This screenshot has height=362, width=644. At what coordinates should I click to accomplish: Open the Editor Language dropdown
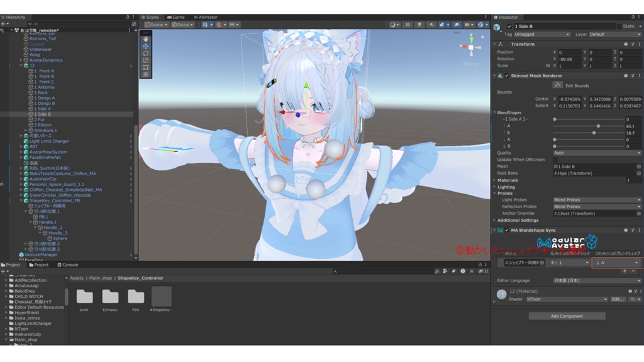pyautogui.click(x=597, y=281)
